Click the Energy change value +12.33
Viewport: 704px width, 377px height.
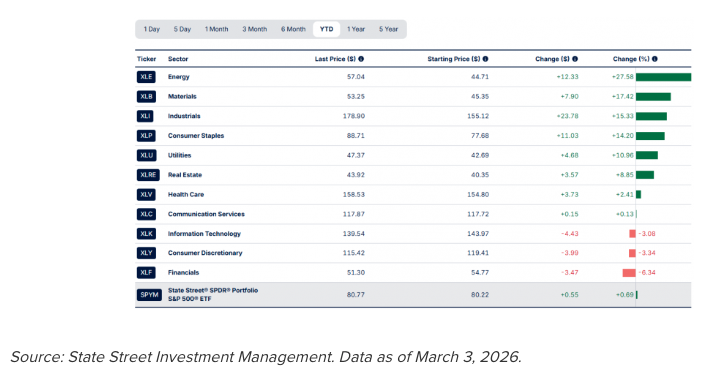(x=568, y=77)
